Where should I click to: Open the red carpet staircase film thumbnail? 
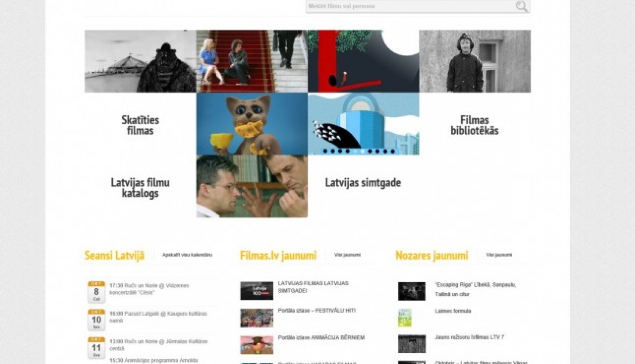point(252,61)
